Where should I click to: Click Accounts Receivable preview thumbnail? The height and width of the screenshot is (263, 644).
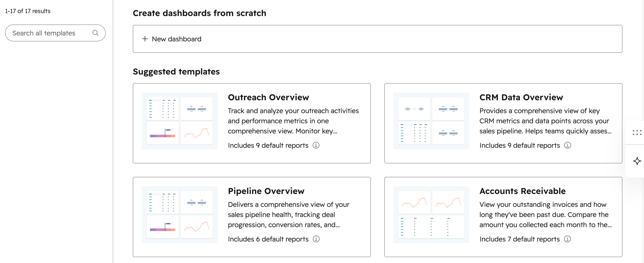click(x=431, y=215)
